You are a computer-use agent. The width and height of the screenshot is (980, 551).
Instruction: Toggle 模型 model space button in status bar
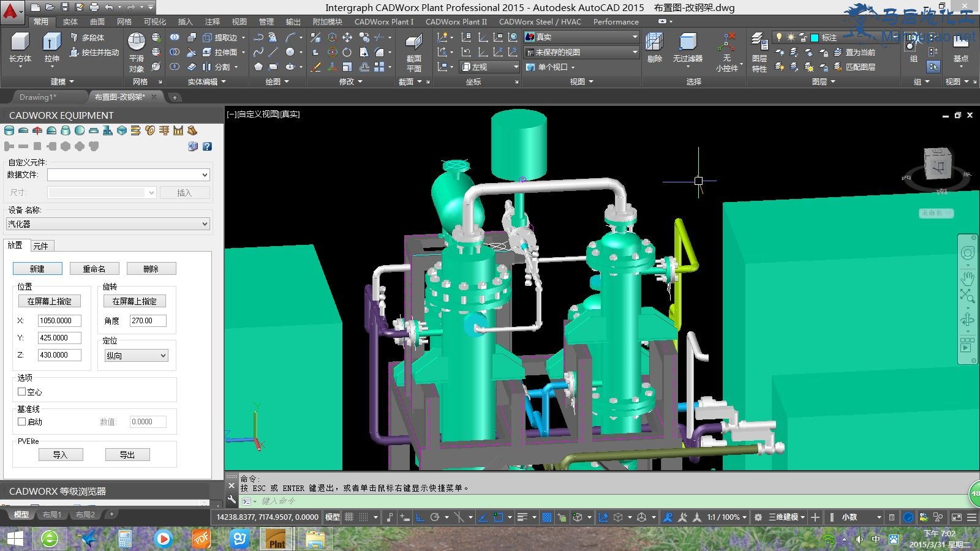coord(333,517)
